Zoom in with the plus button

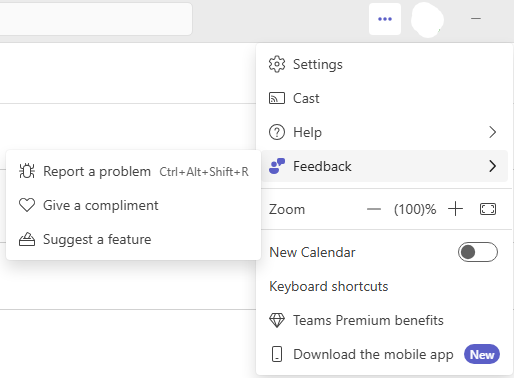click(455, 209)
